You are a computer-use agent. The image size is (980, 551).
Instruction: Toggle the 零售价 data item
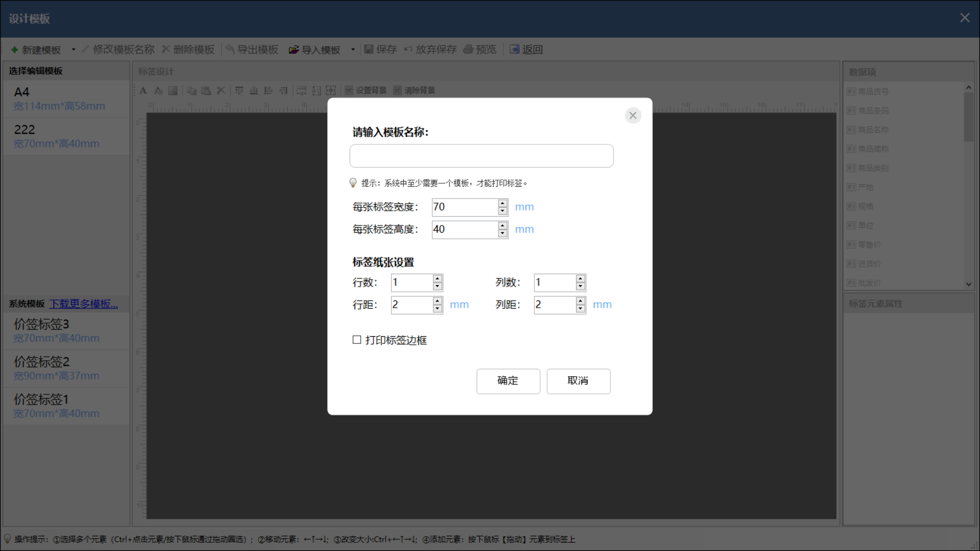868,244
